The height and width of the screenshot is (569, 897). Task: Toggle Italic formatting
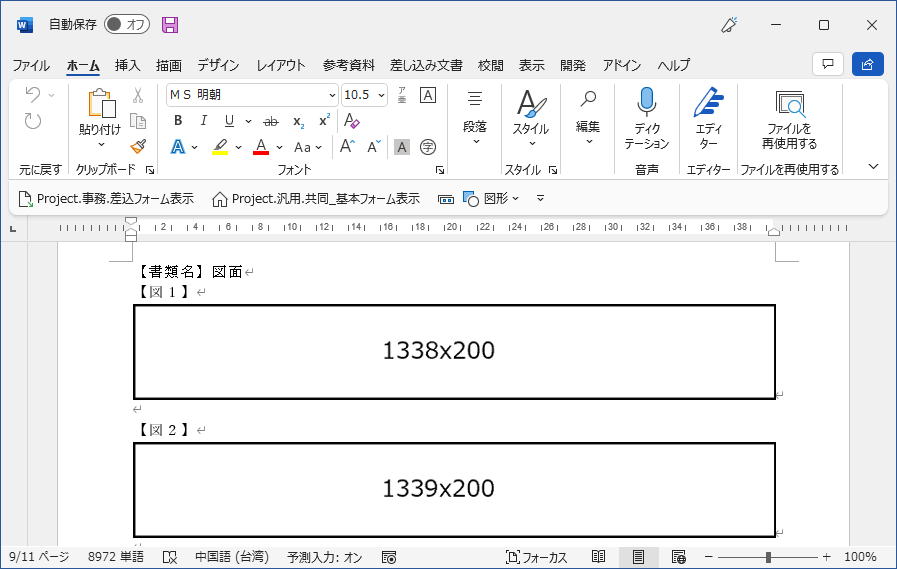point(204,121)
